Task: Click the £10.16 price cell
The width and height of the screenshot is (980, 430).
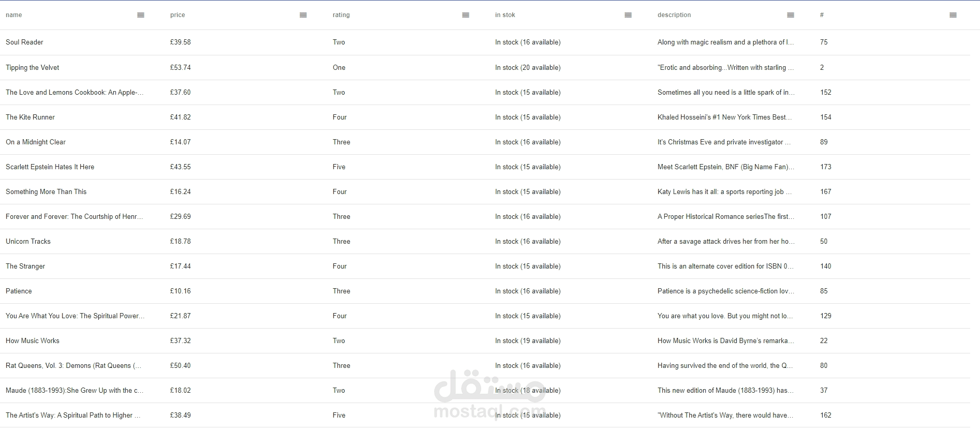Action: point(180,291)
